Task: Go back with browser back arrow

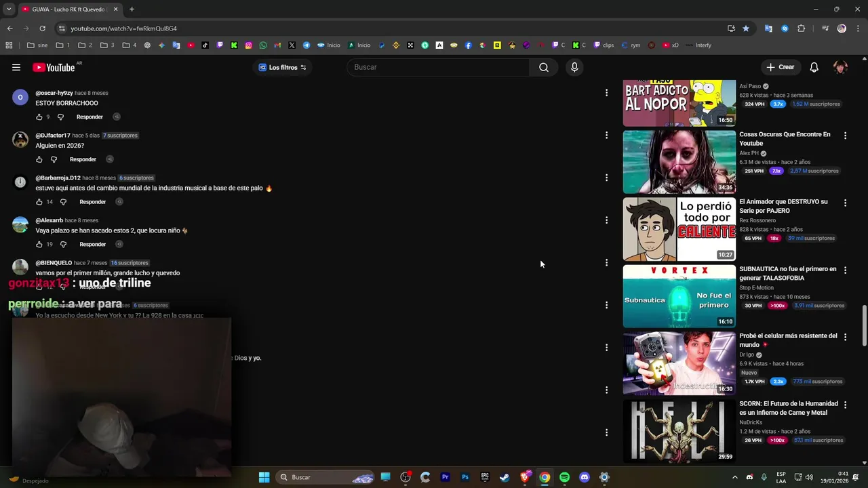Action: [9, 28]
